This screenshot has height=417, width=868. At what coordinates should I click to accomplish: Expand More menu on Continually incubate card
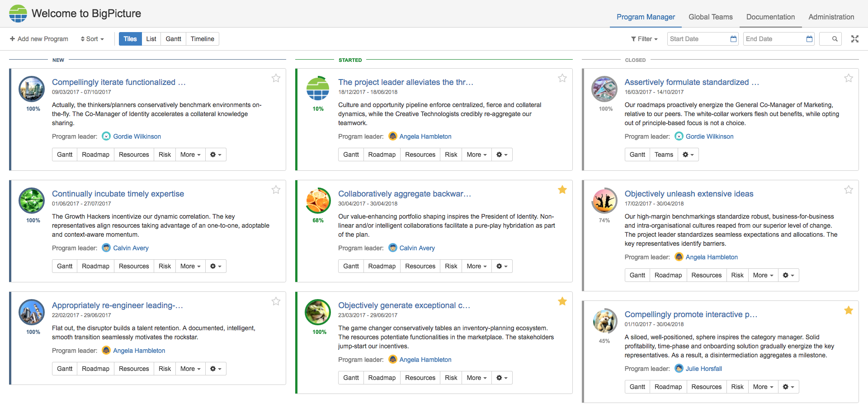tap(190, 266)
